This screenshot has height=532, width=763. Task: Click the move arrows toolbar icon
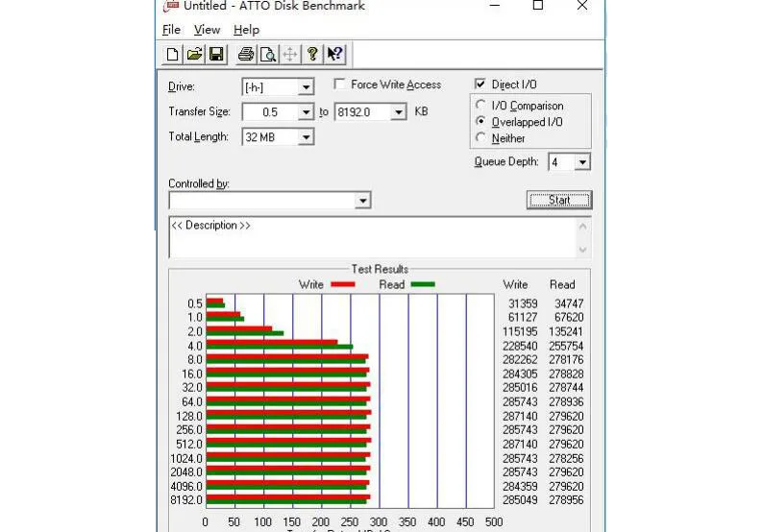[x=290, y=54]
